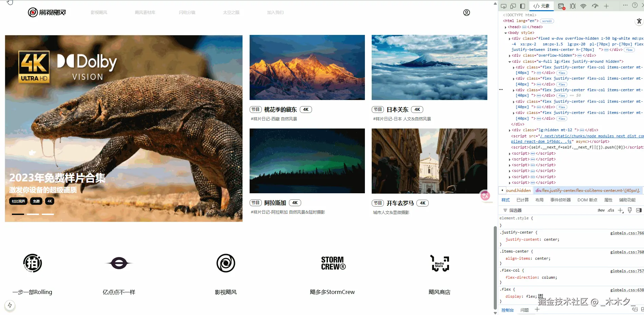
Task: Click the justify-content: center declaration
Action: [x=532, y=239]
